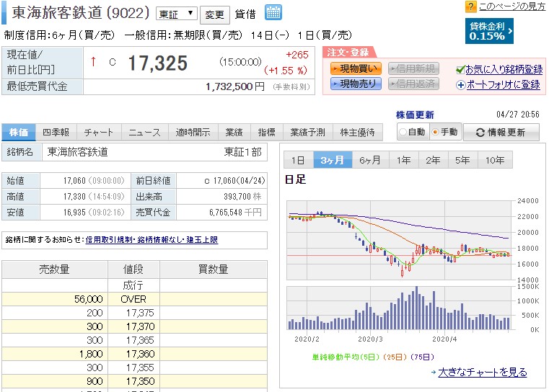Viewport: 549px width, 392px height.
Task: Click the 17,370 price in order book
Action: pos(140,326)
